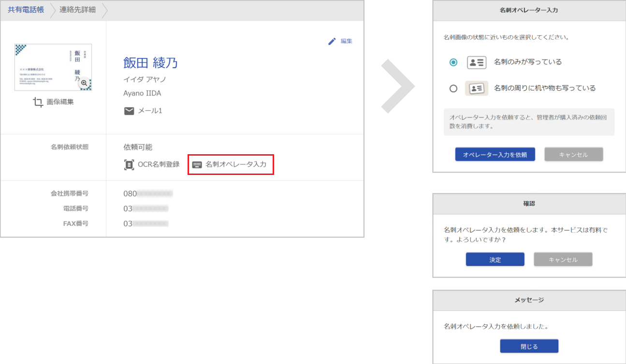Screen dimensions: 626x364
Task: Click the 電話番号 label
Action: pyautogui.click(x=76, y=209)
